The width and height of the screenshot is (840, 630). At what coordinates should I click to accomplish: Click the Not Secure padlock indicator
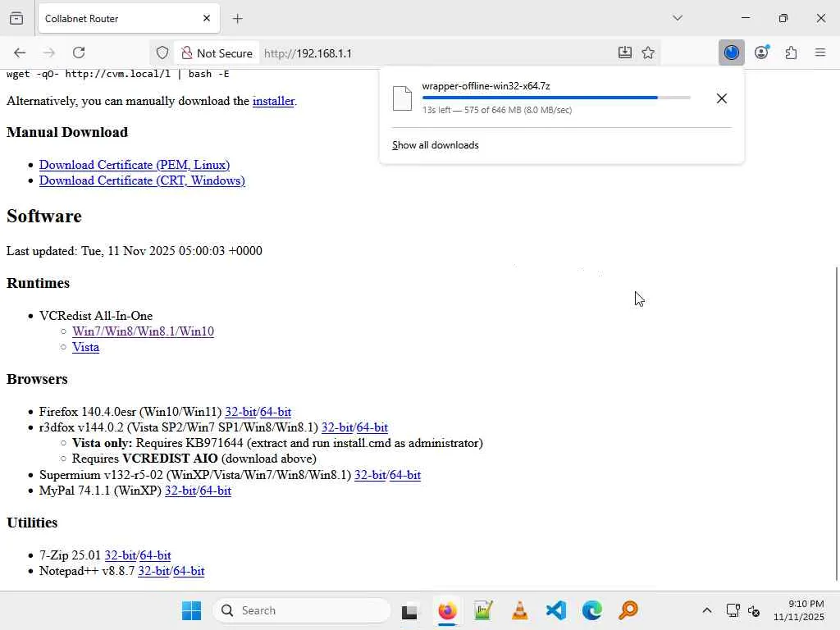pos(217,53)
